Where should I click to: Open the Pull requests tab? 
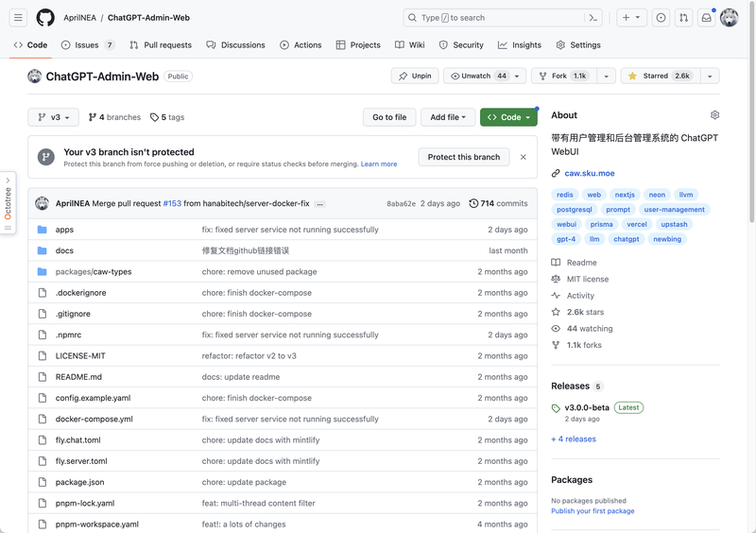pos(161,45)
